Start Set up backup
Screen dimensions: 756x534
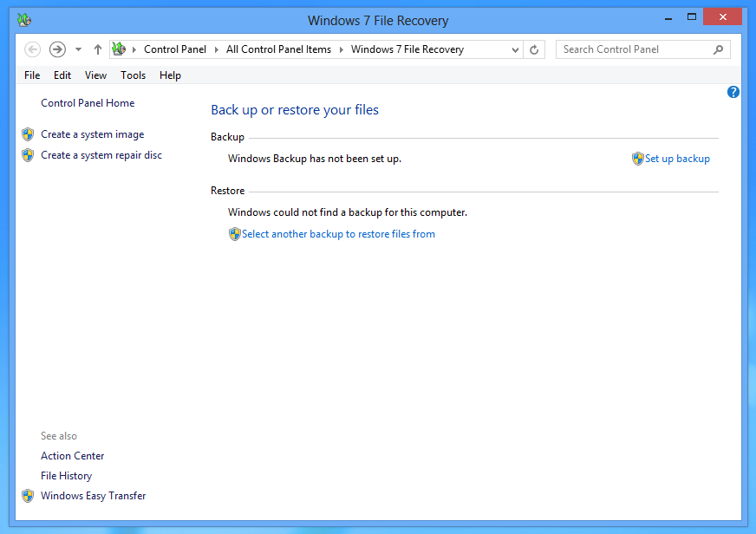pos(677,159)
